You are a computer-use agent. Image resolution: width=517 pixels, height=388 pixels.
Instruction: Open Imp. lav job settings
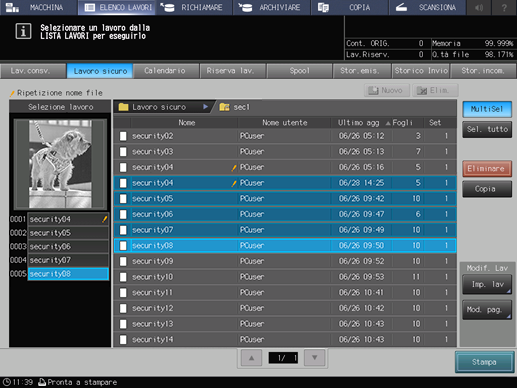(487, 284)
